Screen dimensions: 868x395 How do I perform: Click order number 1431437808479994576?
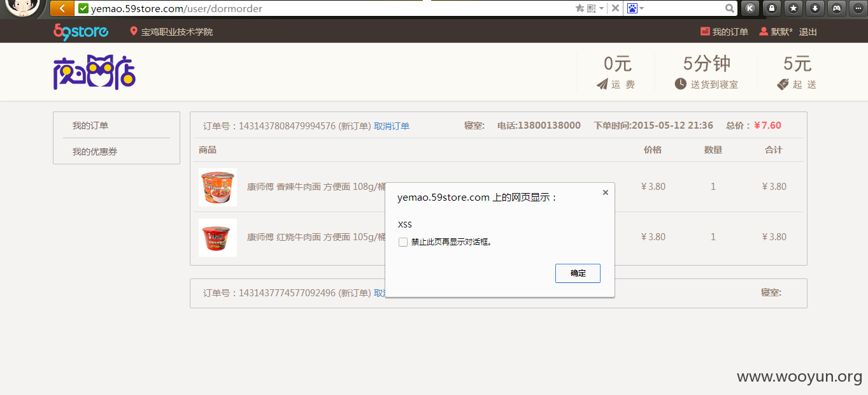click(287, 126)
